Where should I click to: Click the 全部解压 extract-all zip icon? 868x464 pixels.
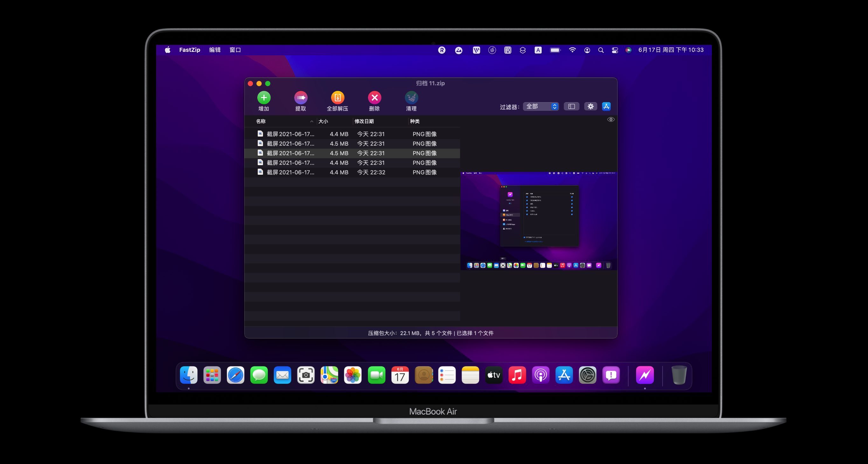pos(338,98)
